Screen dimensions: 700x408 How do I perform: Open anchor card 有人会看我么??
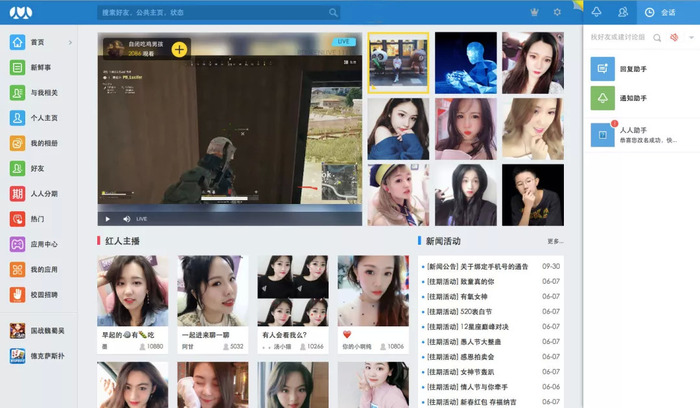point(293,304)
